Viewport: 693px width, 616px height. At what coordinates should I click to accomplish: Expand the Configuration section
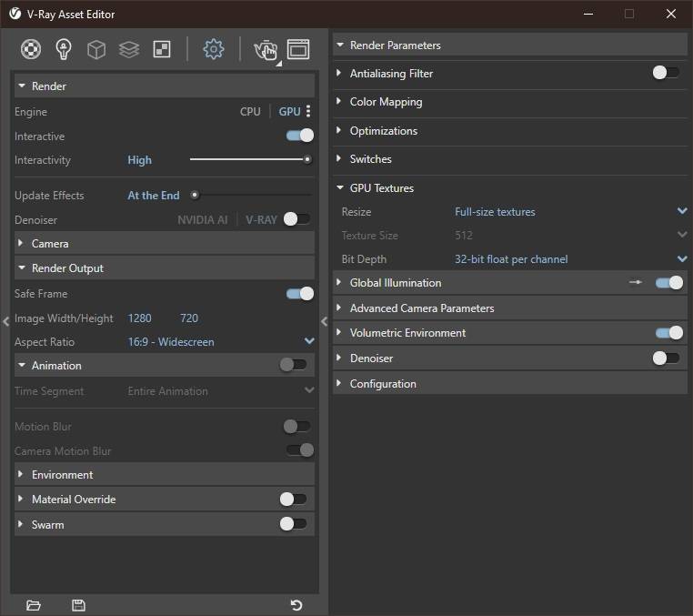tap(510, 383)
